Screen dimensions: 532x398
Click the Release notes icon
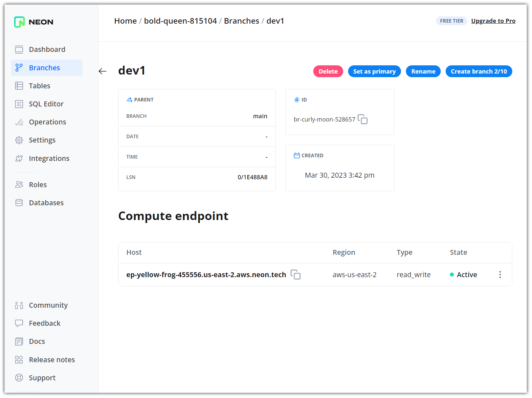pos(19,360)
